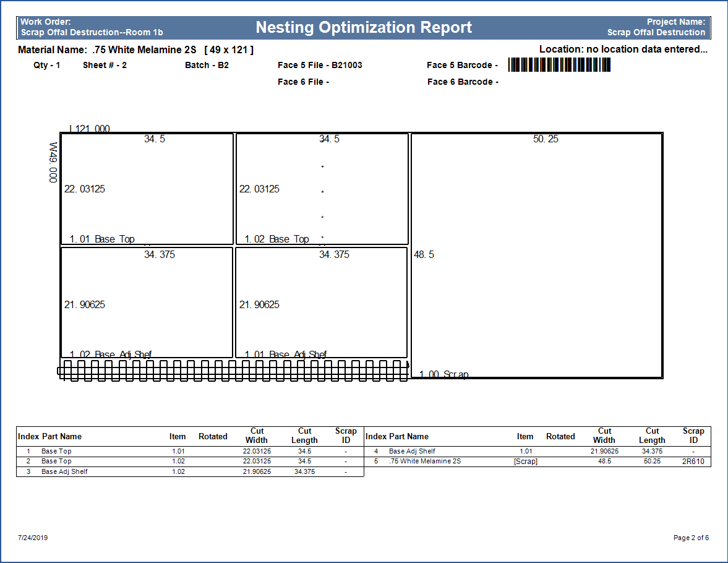
Task: Click the 7/24/2019 date in the footer
Action: (33, 538)
